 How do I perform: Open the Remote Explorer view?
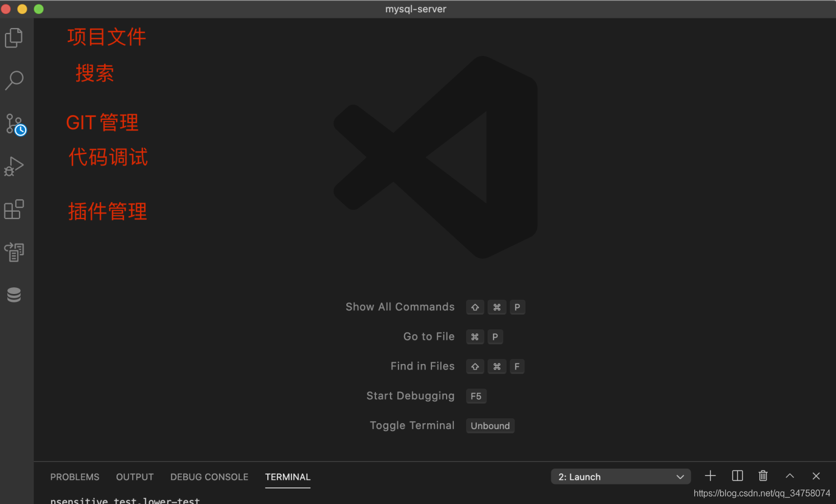[x=14, y=252]
